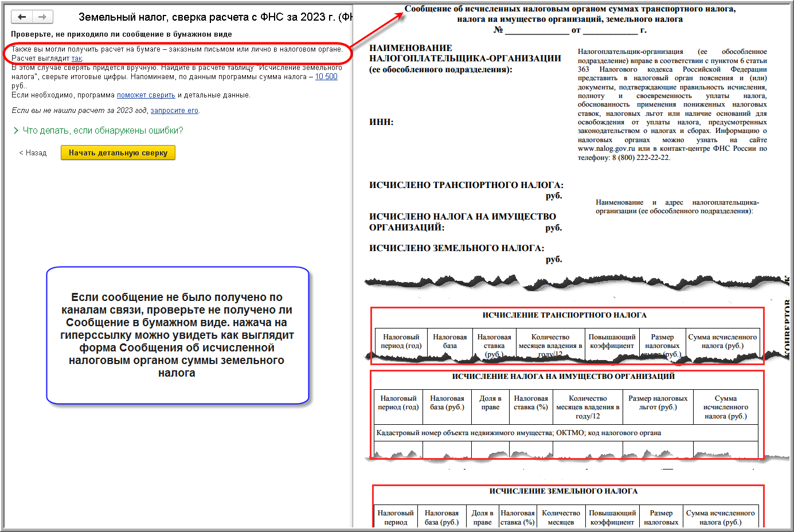Follow the 'поможет сверить' hyperlink

146,95
